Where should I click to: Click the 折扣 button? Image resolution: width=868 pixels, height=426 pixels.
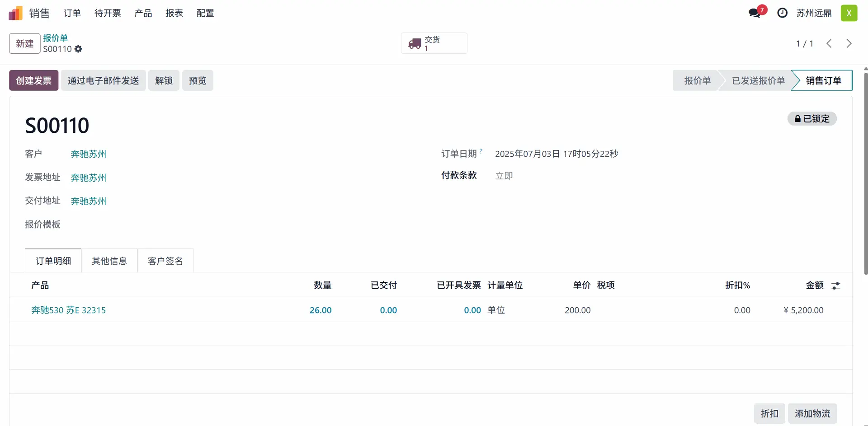tap(769, 413)
